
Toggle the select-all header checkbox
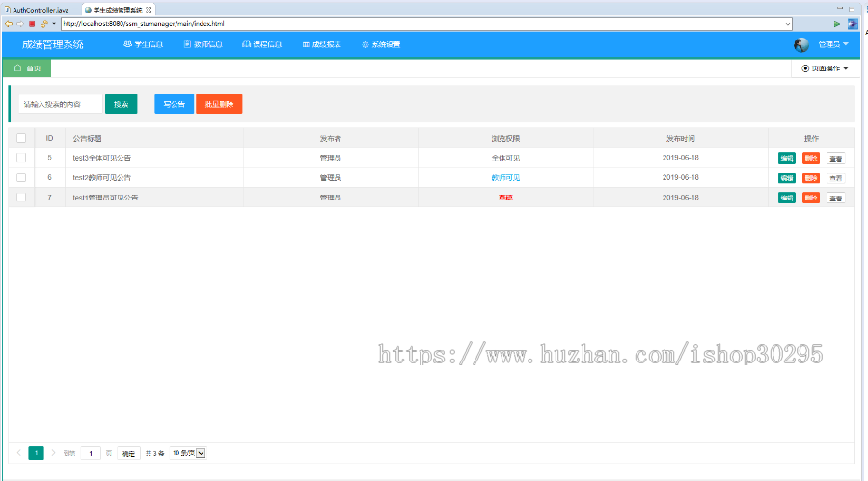point(21,138)
